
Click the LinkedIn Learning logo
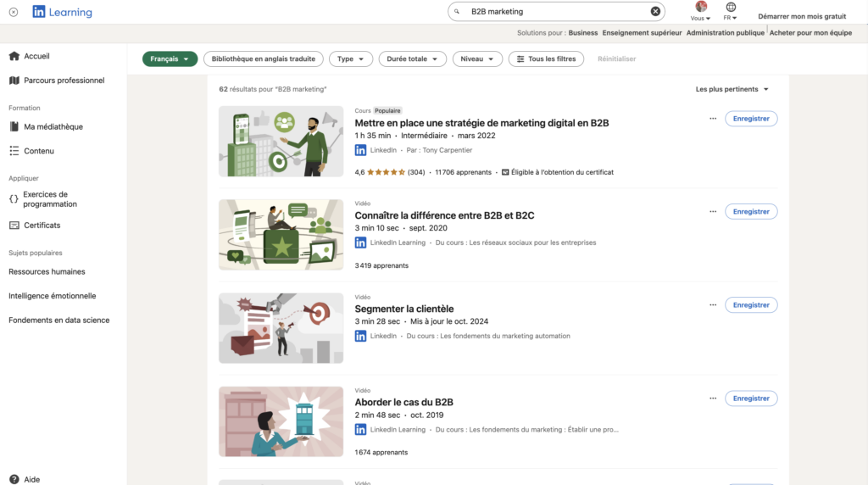[62, 12]
